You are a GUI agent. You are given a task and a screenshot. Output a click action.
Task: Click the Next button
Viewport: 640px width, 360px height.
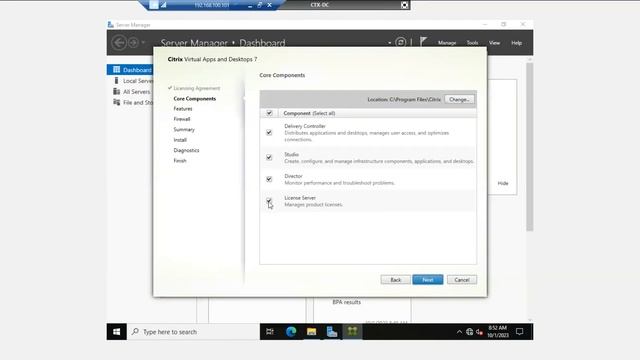pyautogui.click(x=428, y=280)
